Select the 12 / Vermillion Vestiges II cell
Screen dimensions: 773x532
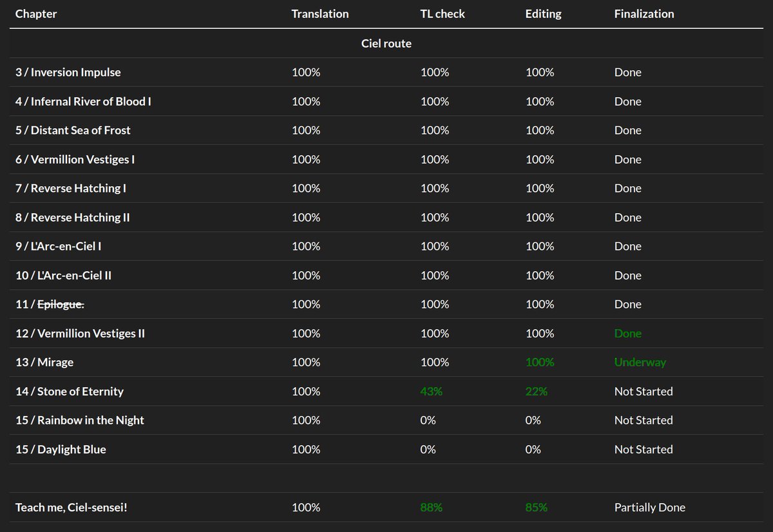81,333
